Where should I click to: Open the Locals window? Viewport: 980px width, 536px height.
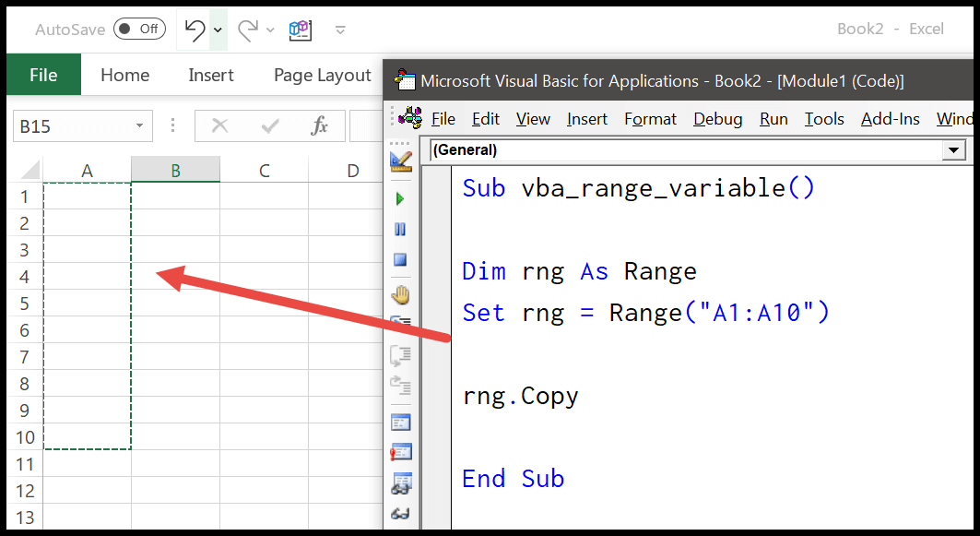pyautogui.click(x=400, y=422)
